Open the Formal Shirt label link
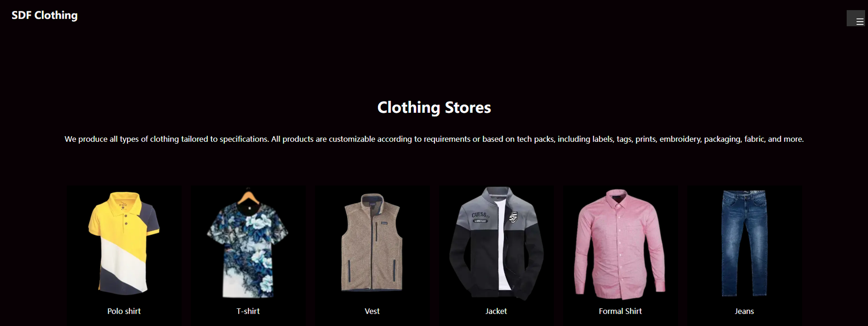 click(620, 311)
